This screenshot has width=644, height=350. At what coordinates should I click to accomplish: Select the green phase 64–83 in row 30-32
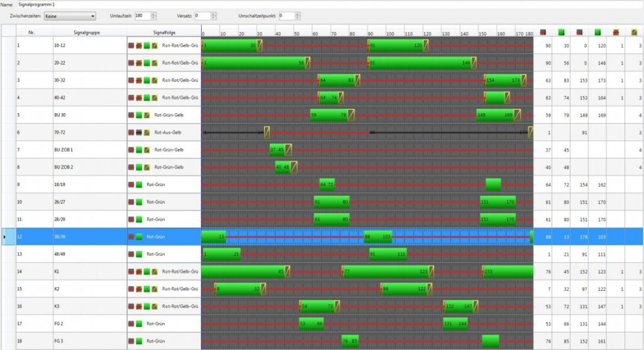337,80
